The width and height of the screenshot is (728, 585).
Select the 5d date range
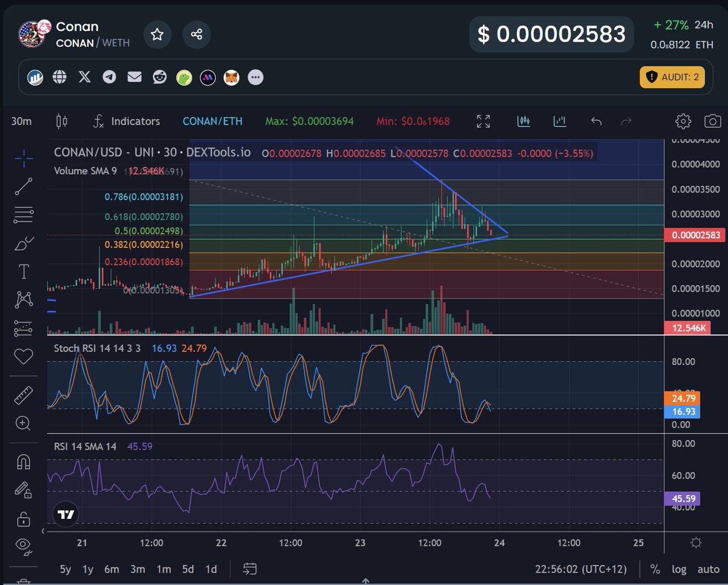tap(188, 569)
